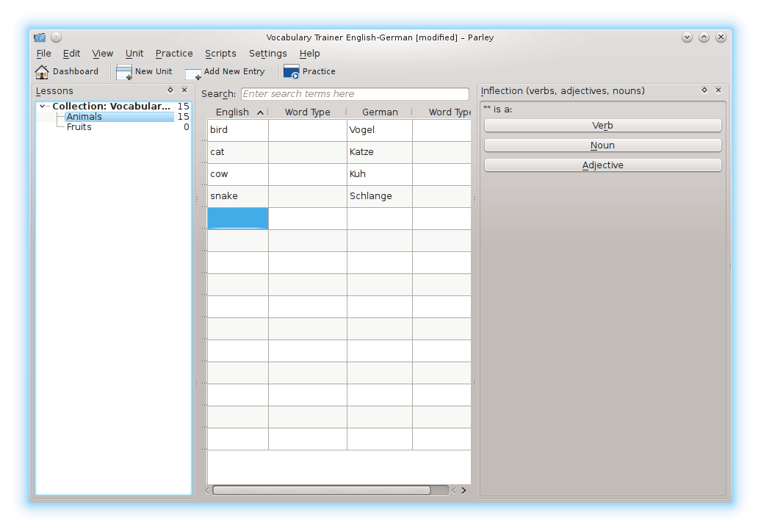
Task: Select the Fruits lesson
Action: point(79,127)
